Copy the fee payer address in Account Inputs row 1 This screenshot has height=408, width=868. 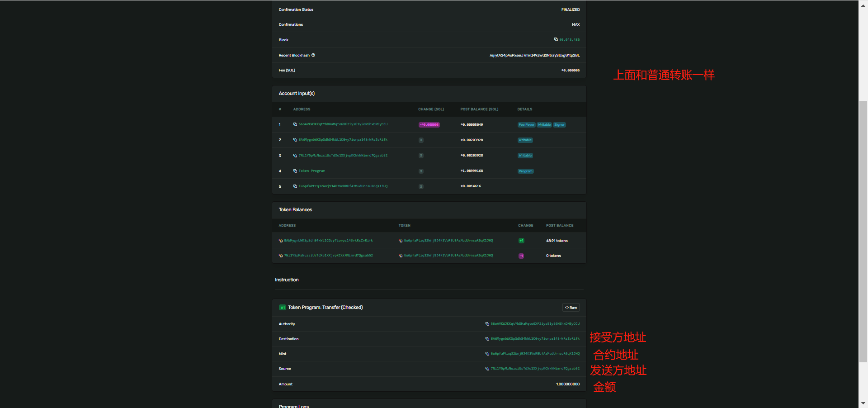295,124
